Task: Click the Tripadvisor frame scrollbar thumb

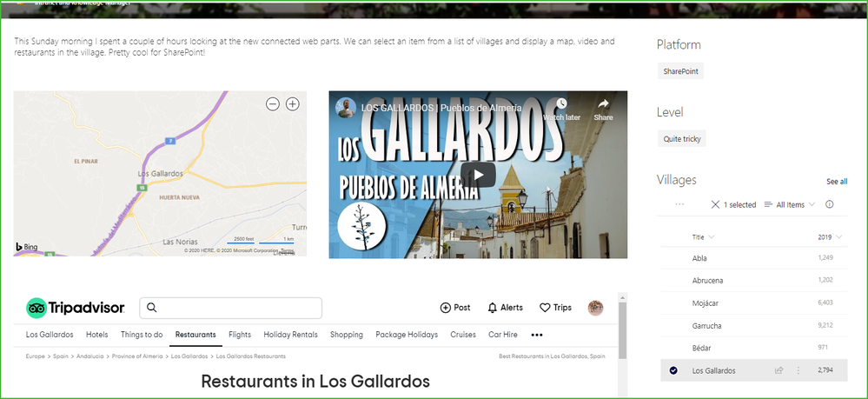Action: (622, 330)
